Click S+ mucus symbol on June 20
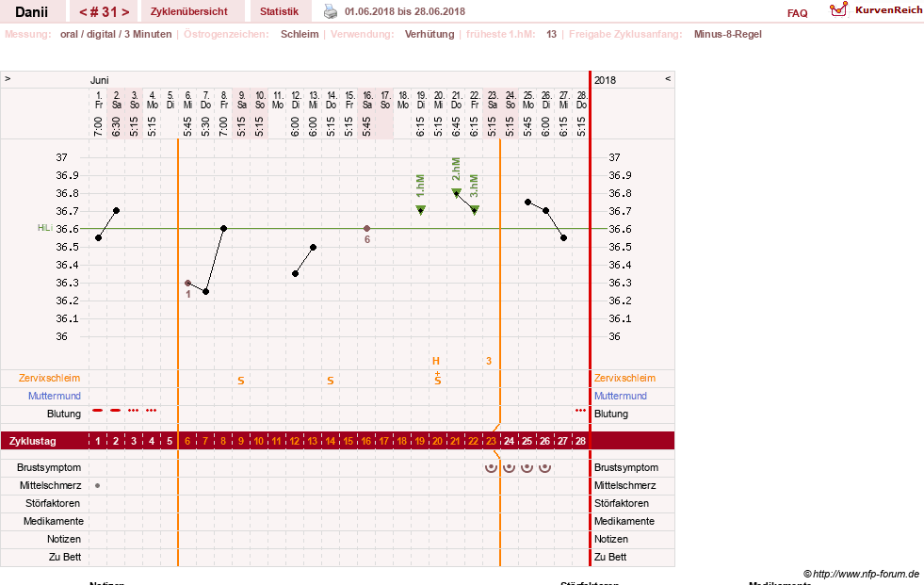 [x=438, y=378]
